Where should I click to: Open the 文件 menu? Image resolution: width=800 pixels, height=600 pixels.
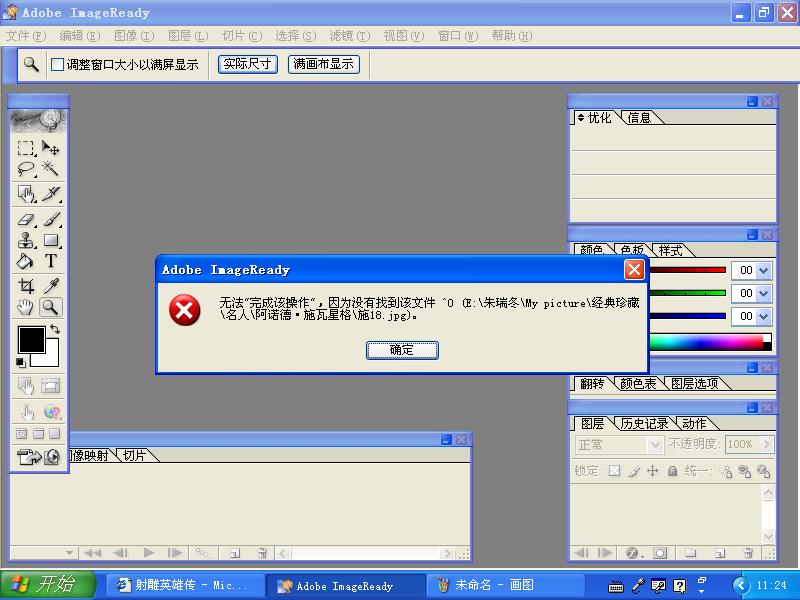[x=26, y=36]
